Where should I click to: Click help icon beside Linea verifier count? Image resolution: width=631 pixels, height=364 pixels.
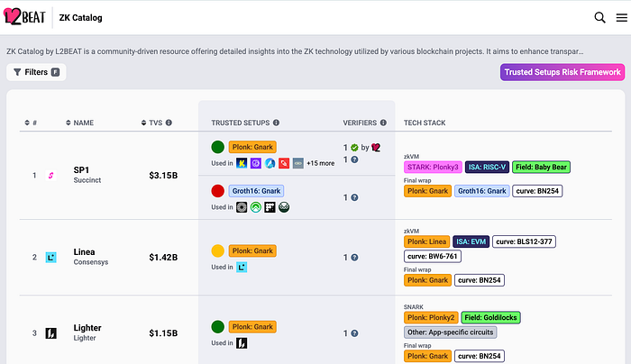[x=355, y=257]
